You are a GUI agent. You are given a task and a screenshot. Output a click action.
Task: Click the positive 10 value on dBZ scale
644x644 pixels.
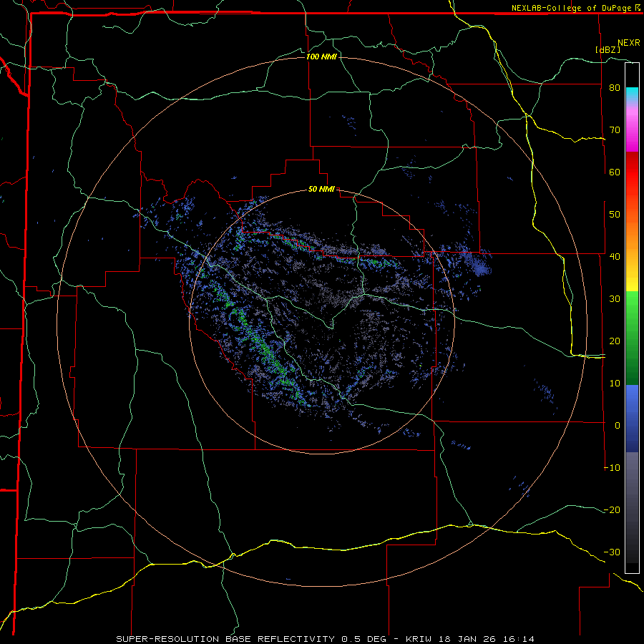click(x=615, y=384)
